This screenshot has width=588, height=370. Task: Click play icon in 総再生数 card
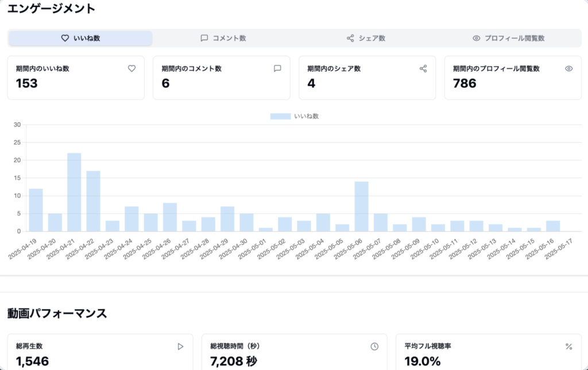click(x=180, y=346)
